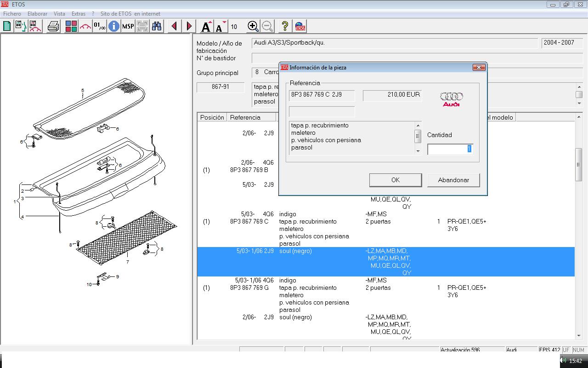Click the 01/00 toolbar icon

99,26
